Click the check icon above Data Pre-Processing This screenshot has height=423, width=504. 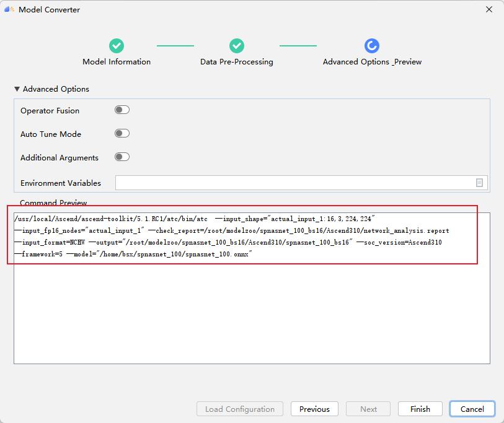[236, 45]
